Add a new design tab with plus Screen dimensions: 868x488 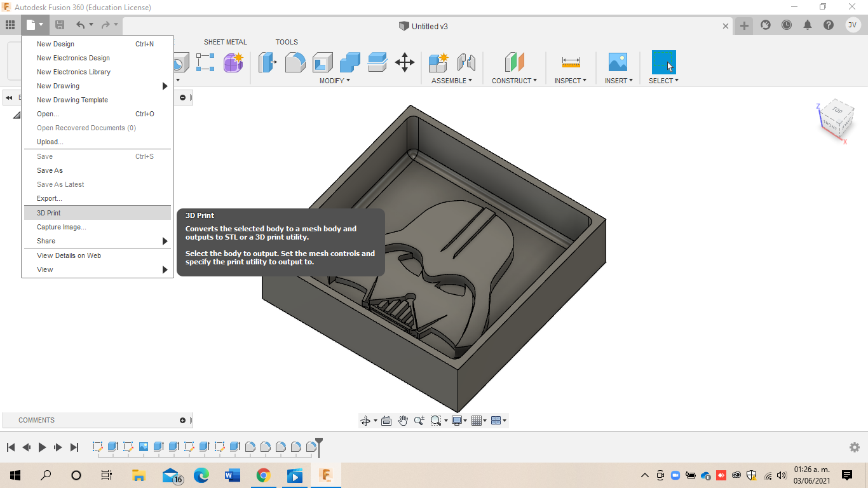744,25
